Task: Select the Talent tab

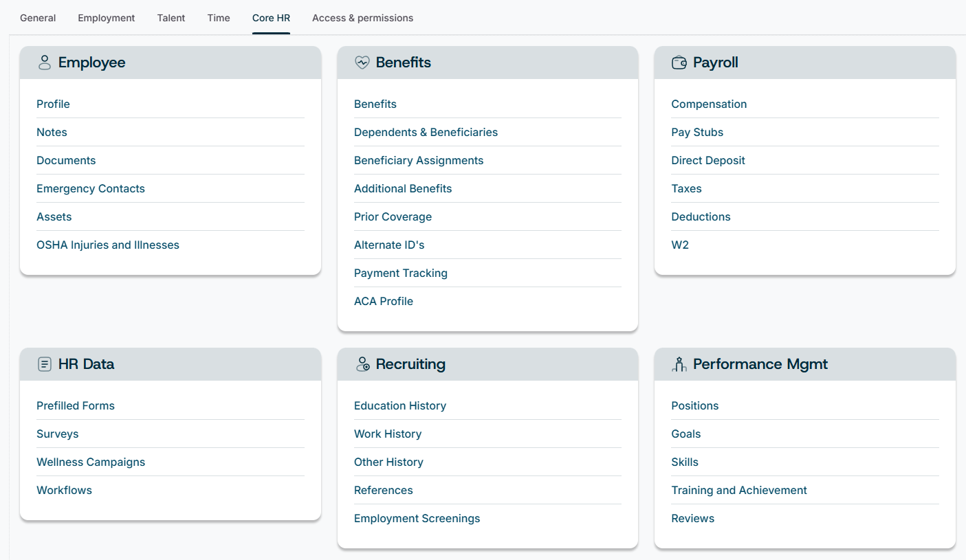Action: coord(171,18)
